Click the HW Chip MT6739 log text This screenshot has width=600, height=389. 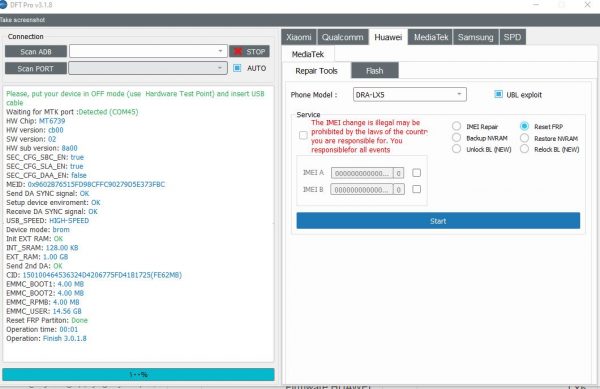click(x=36, y=121)
